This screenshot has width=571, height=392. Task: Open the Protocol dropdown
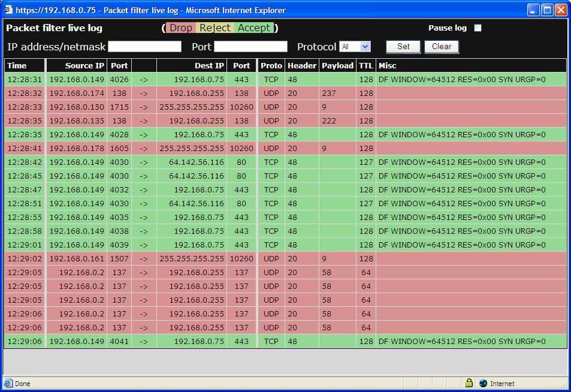pyautogui.click(x=355, y=47)
